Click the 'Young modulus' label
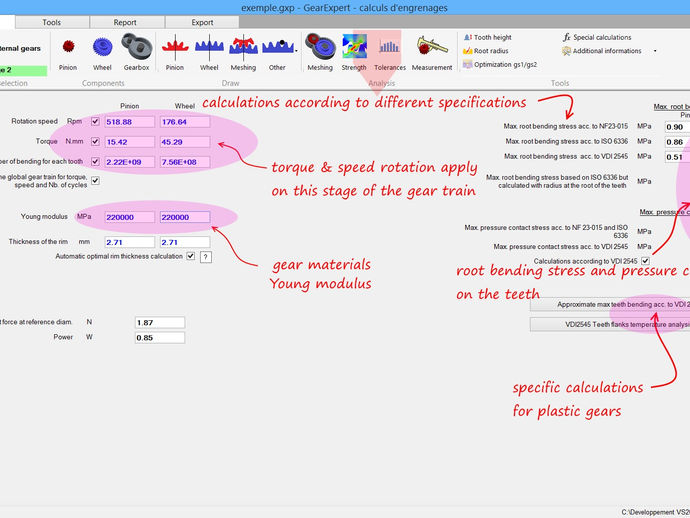 (x=44, y=217)
